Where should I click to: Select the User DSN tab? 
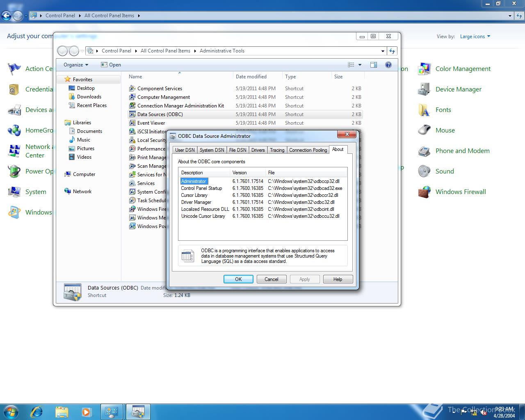(185, 150)
